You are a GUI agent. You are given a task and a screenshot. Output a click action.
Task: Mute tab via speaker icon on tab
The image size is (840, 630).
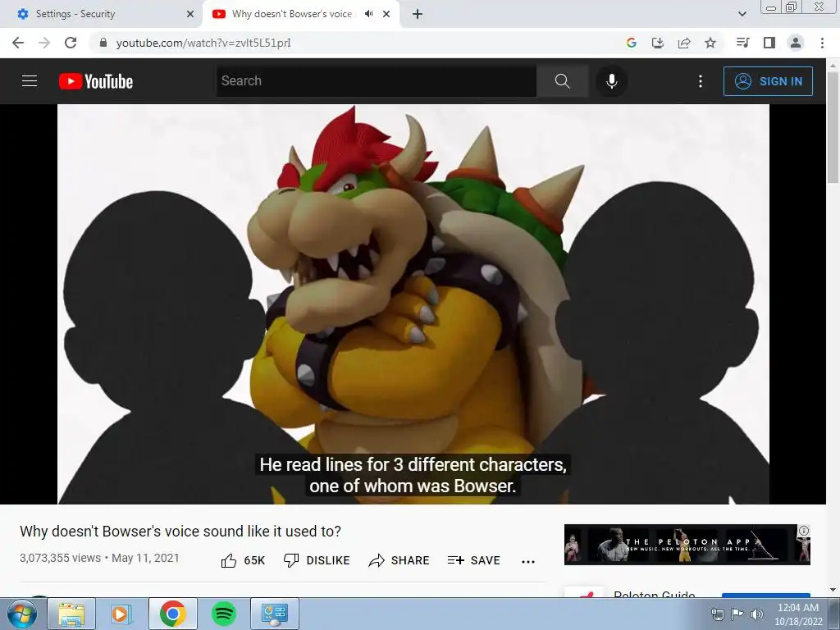(368, 14)
